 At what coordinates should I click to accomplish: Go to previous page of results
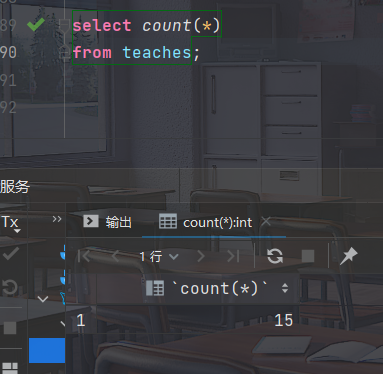coord(115,256)
